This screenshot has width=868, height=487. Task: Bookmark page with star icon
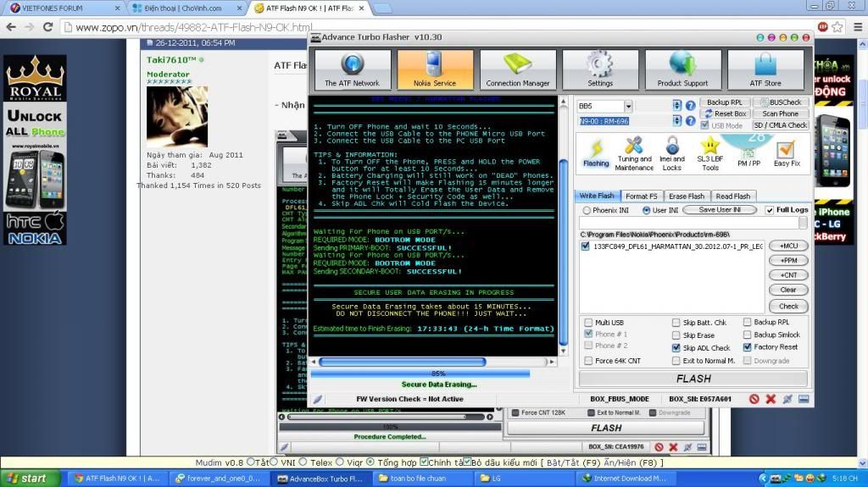click(x=837, y=26)
